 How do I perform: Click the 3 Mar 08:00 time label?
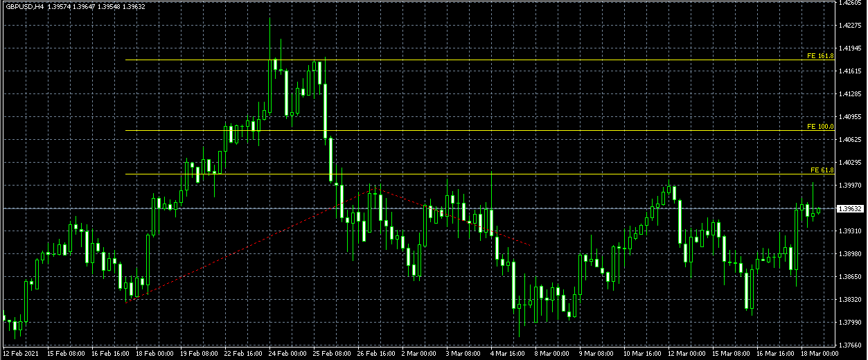click(462, 353)
